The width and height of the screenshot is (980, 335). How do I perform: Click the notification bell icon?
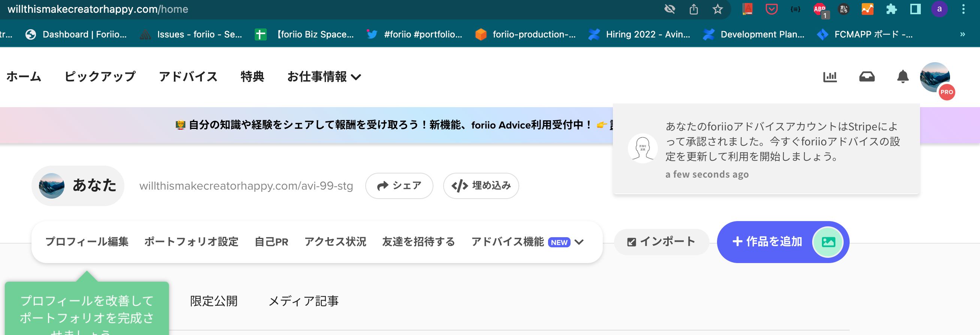click(x=903, y=77)
